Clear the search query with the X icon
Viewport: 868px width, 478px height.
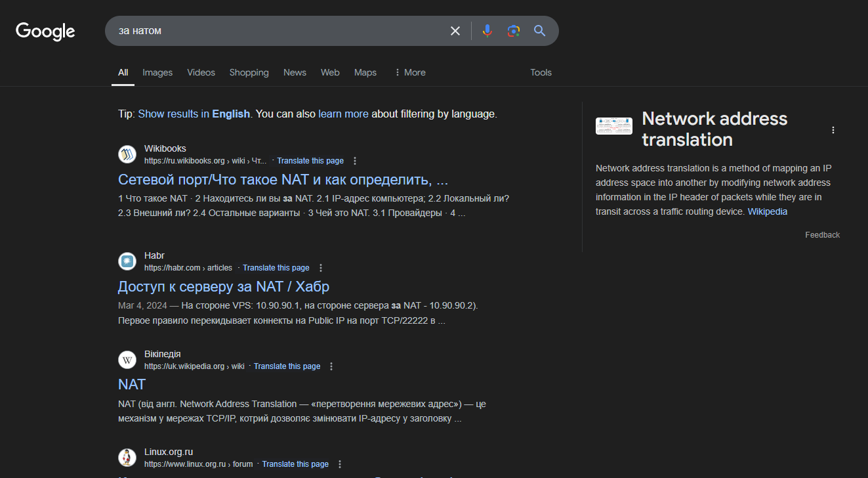(x=455, y=31)
